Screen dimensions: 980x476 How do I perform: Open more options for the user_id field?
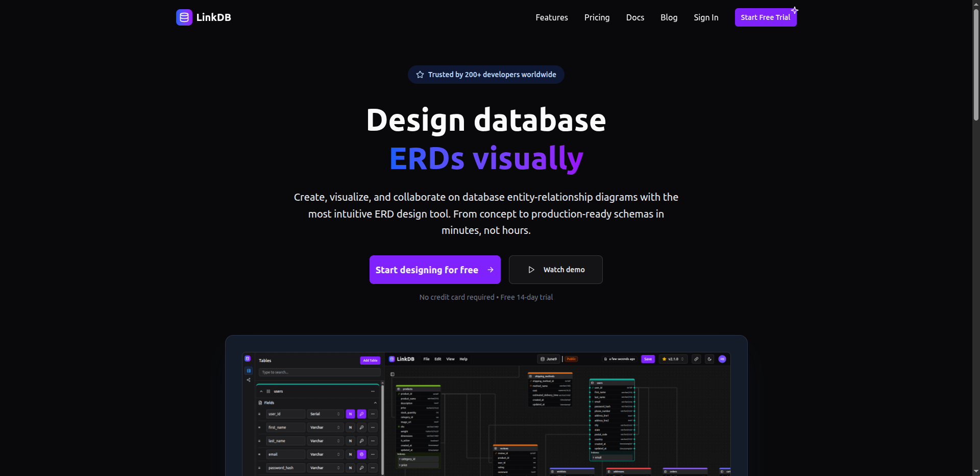pyautogui.click(x=373, y=414)
